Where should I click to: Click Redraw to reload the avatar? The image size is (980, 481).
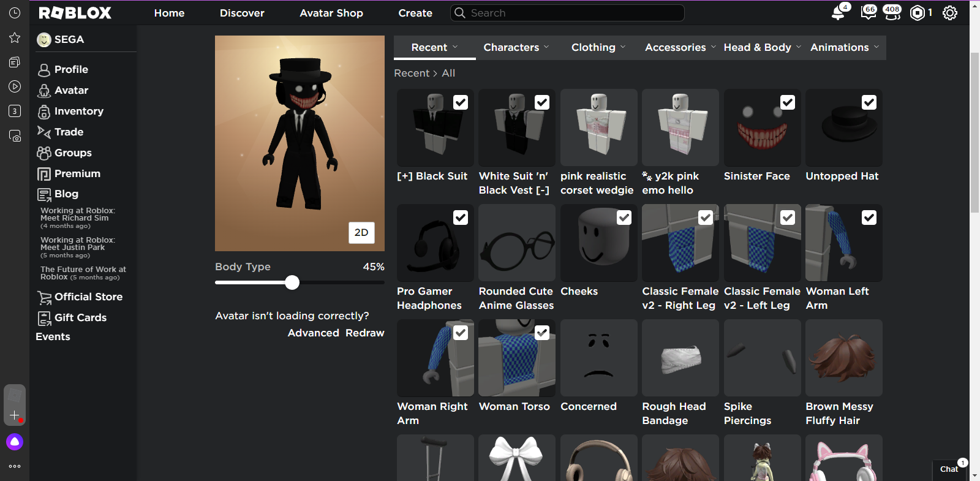point(365,333)
